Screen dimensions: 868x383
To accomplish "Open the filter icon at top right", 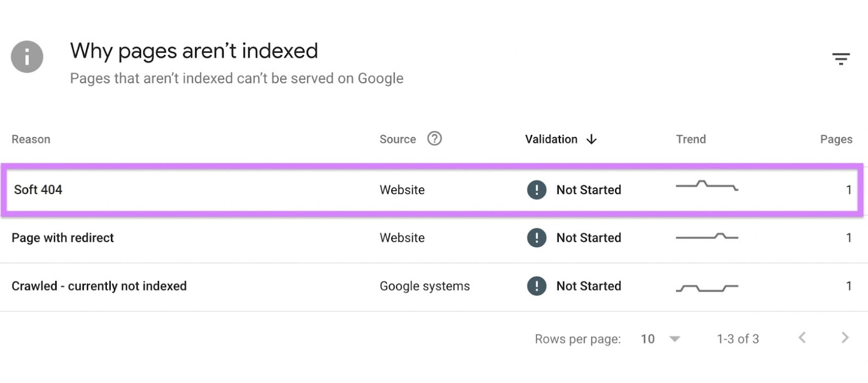I will [x=841, y=58].
